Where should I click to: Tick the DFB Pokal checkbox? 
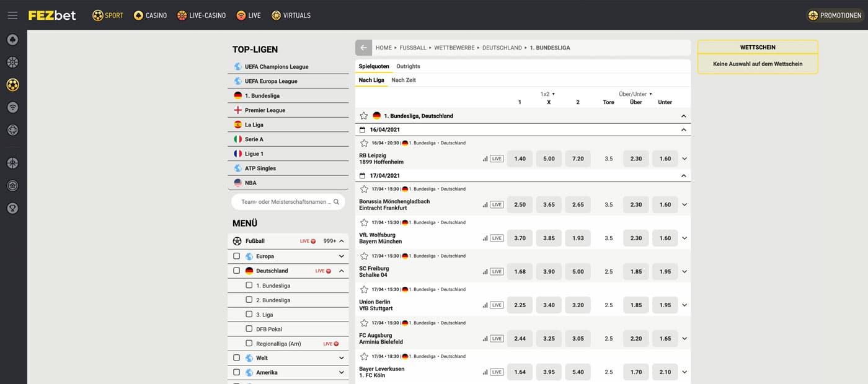[x=249, y=329]
